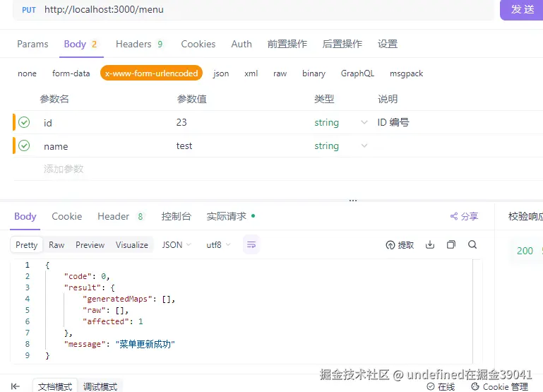Open the request Headers tab

(139, 44)
